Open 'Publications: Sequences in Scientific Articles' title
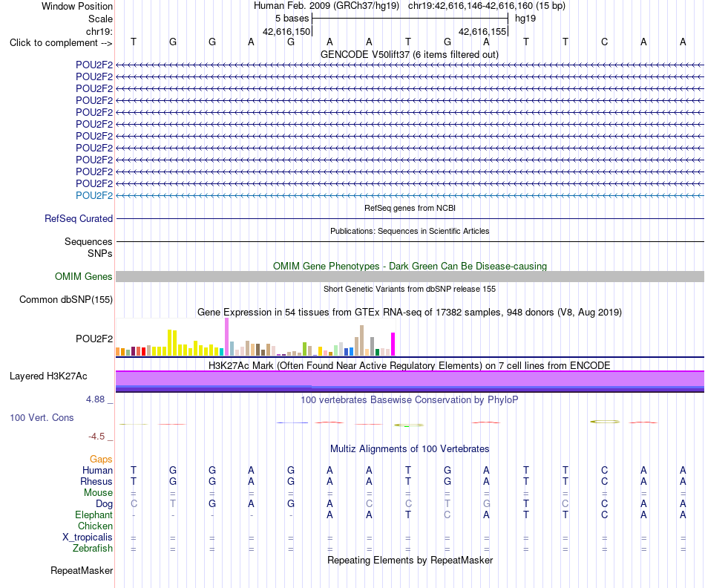Screen dimensions: 705x588 (x=410, y=231)
